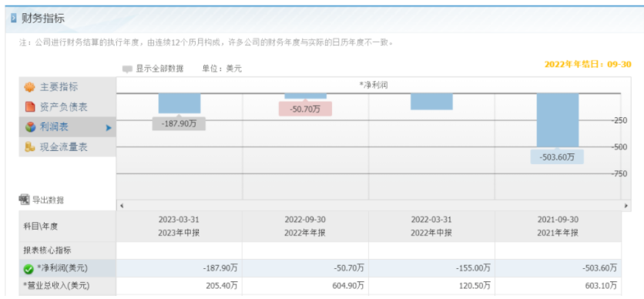Click the *净利润 chart title
Viewport: 644px width, 299px height.
374,85
